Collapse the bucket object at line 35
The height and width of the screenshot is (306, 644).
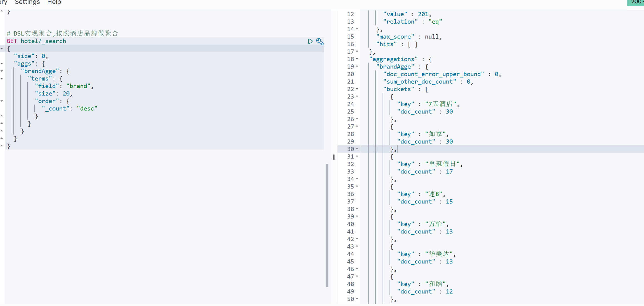pos(357,186)
